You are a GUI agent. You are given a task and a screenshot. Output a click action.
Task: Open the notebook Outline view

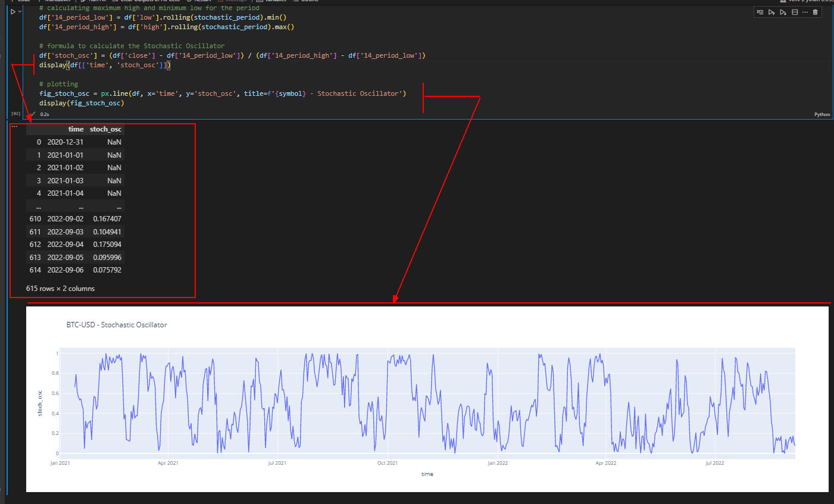click(x=306, y=2)
